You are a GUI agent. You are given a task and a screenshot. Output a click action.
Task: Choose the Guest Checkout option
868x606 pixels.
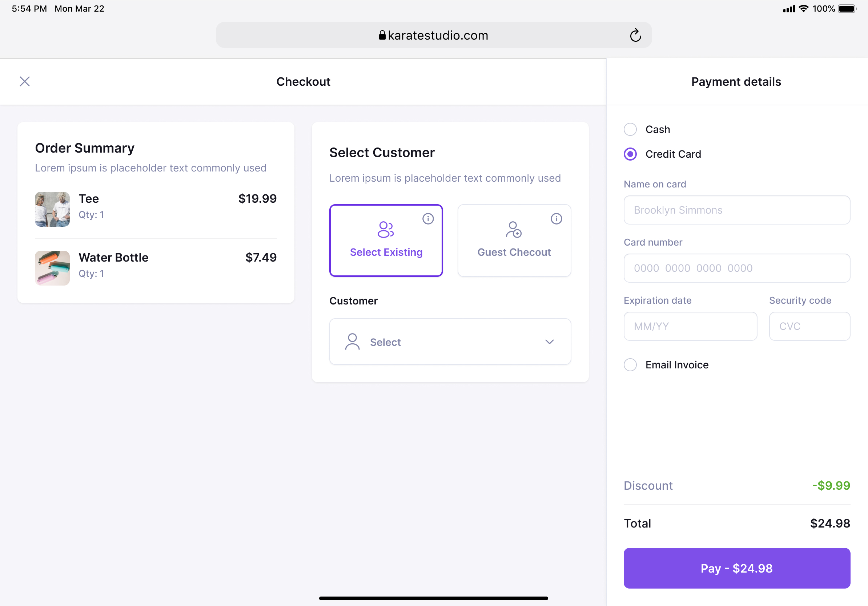pos(514,240)
